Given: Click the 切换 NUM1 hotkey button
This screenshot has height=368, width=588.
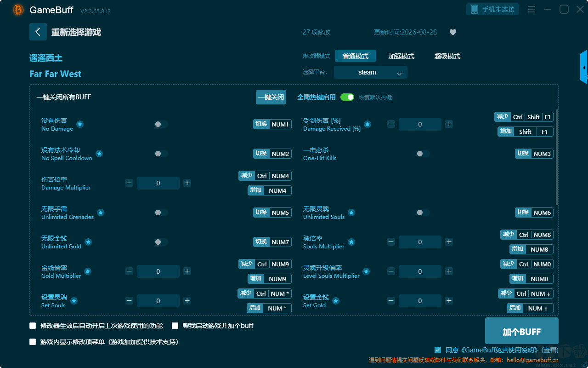Looking at the screenshot, I should click(x=272, y=124).
